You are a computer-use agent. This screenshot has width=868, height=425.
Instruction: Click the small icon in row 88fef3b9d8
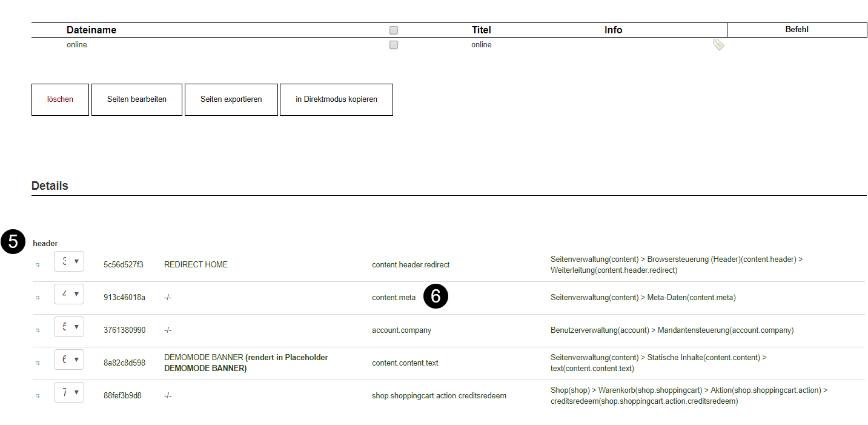[x=38, y=396]
